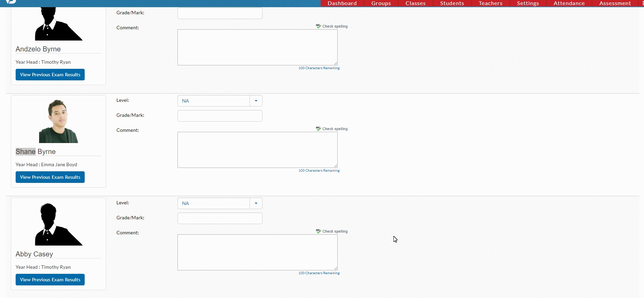Viewport: 644px width, 298px height.
Task: Open the Students menu item
Action: 452,3
